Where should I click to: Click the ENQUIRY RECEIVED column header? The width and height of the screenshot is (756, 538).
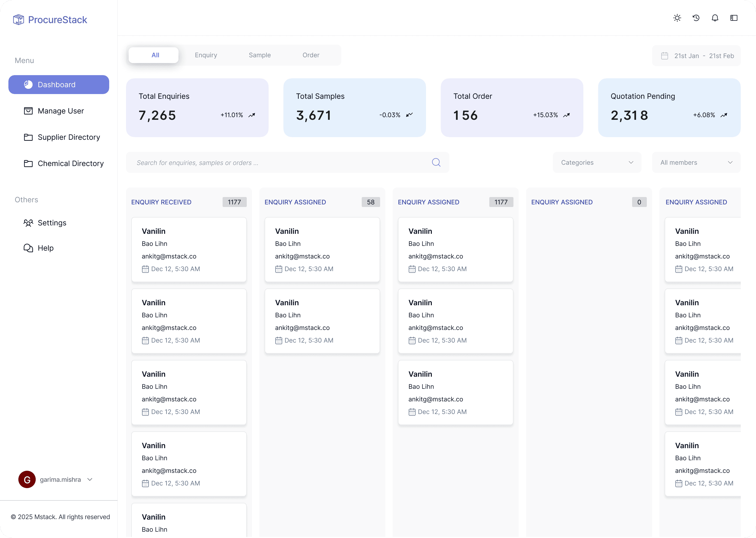[x=161, y=202]
